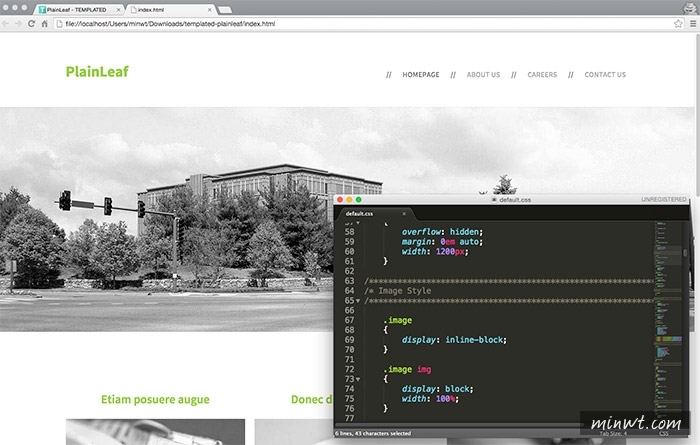Go to the CAREERS page link
The image size is (700, 445).
(542, 74)
